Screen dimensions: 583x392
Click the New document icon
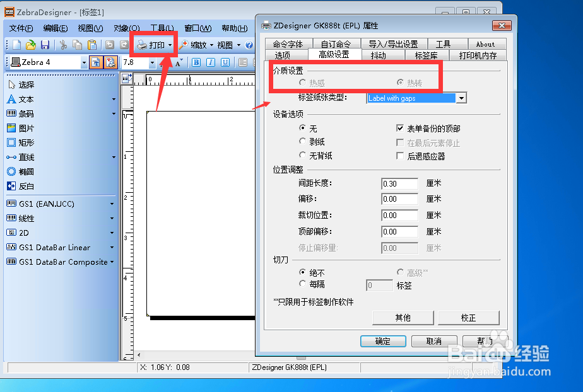[17, 45]
